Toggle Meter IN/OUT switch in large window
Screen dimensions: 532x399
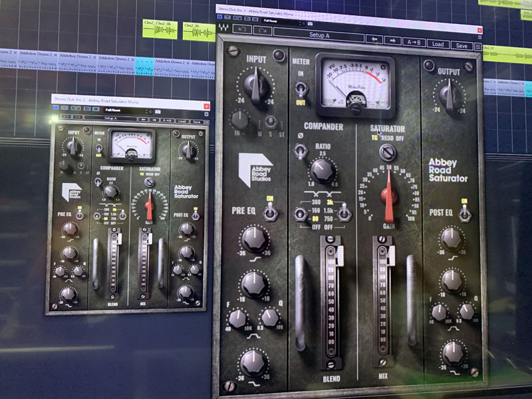(301, 90)
